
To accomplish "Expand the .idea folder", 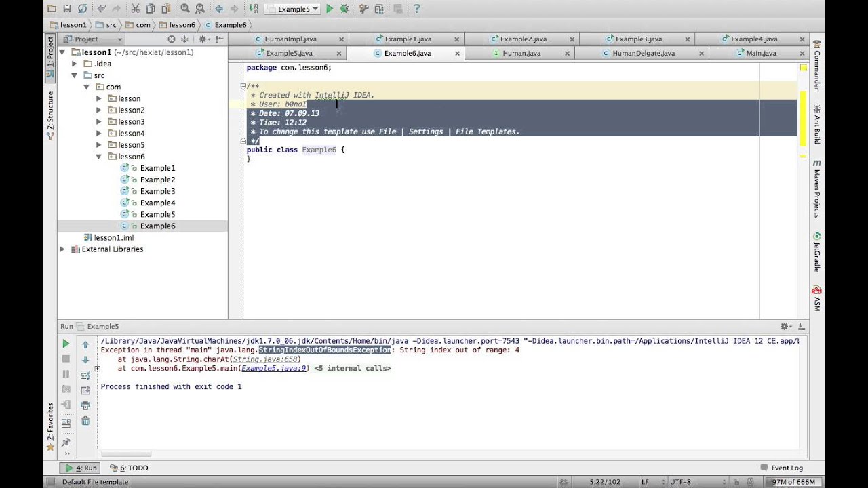I will point(75,64).
